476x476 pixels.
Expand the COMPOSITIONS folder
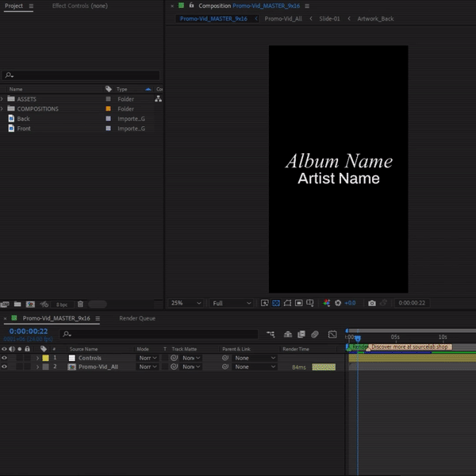(x=3, y=109)
